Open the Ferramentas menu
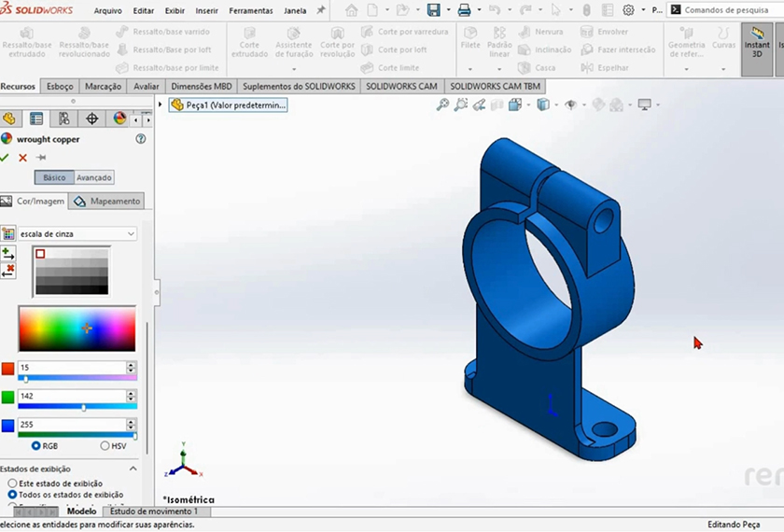Screen dimensions: 784x532 (251, 10)
